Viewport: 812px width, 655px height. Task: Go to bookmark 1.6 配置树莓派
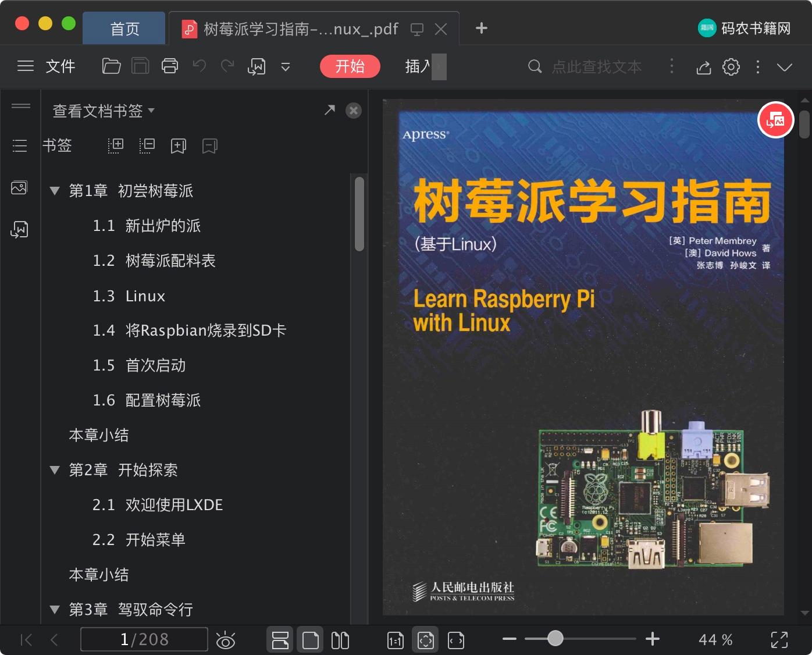147,400
